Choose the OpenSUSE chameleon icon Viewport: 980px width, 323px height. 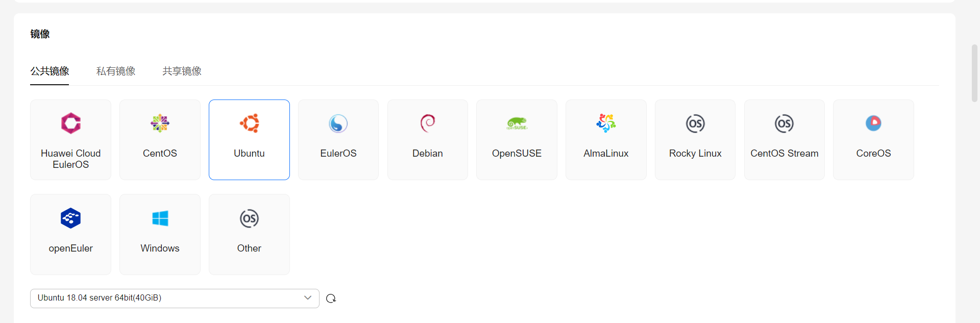point(517,123)
